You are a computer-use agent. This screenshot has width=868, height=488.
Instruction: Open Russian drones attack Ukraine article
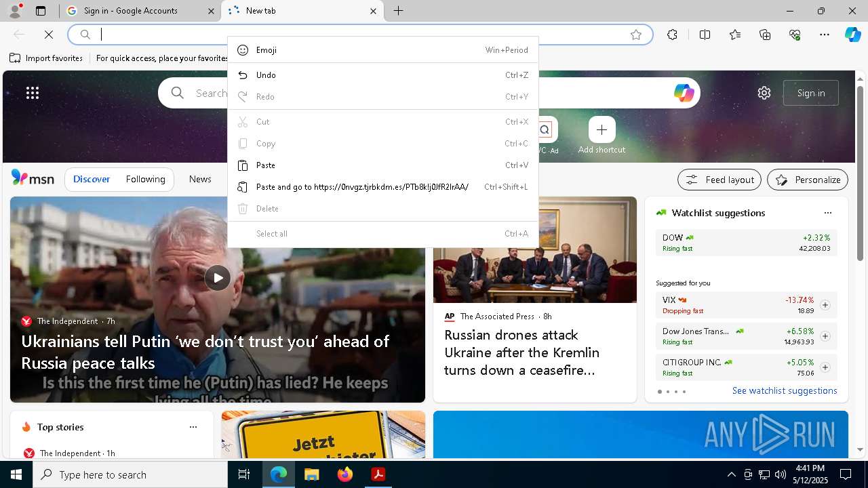(522, 352)
